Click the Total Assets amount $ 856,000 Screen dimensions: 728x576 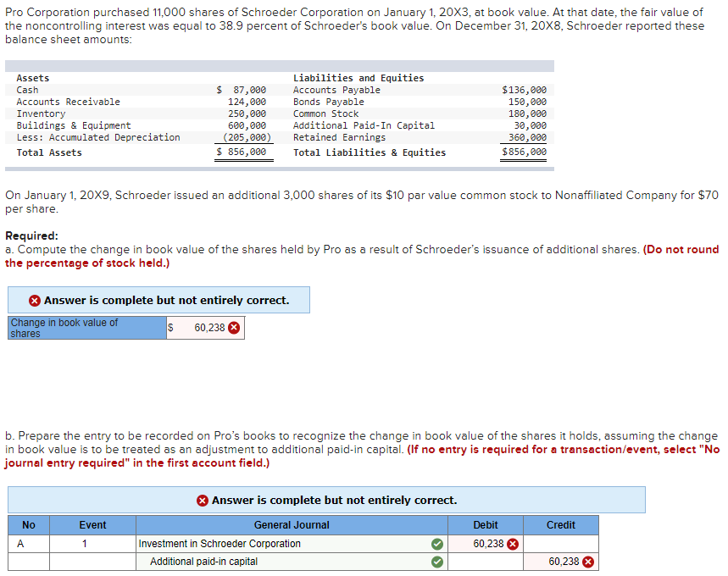tap(242, 152)
